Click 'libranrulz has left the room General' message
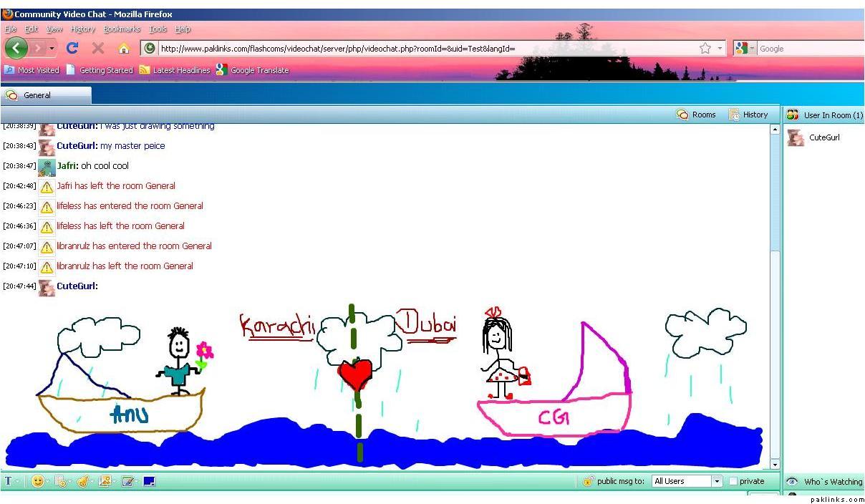The width and height of the screenshot is (865, 504). coord(125,266)
